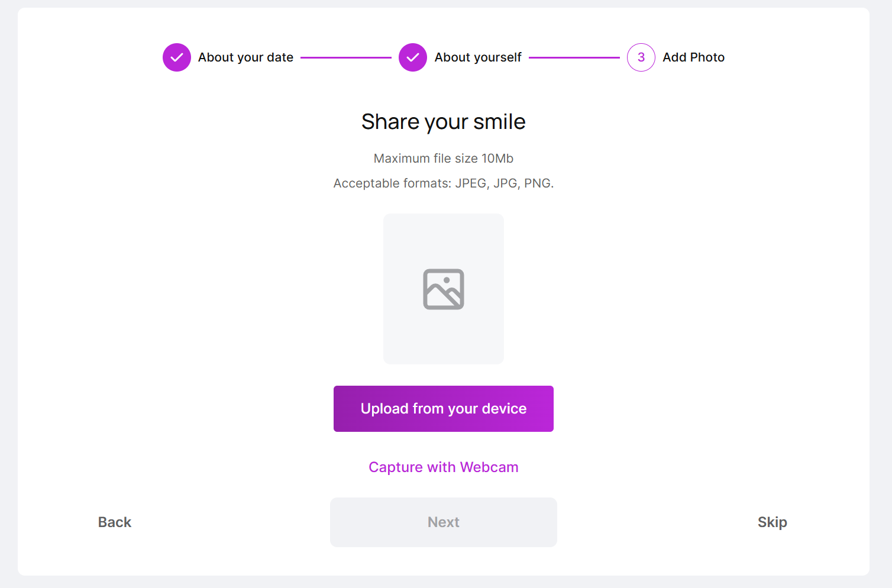Click the image placeholder icon
Viewport: 892px width, 588px height.
click(444, 289)
